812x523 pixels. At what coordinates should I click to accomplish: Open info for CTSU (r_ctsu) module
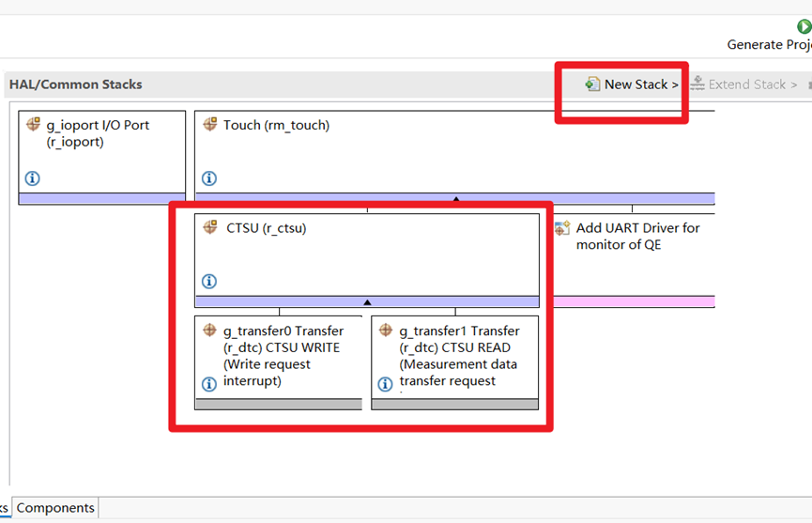(x=209, y=281)
